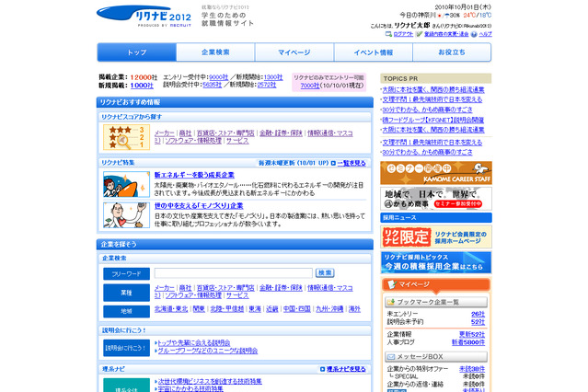588x392 pixels.
Task: Click the 今日の神奈川 weather text
Action: [418, 15]
